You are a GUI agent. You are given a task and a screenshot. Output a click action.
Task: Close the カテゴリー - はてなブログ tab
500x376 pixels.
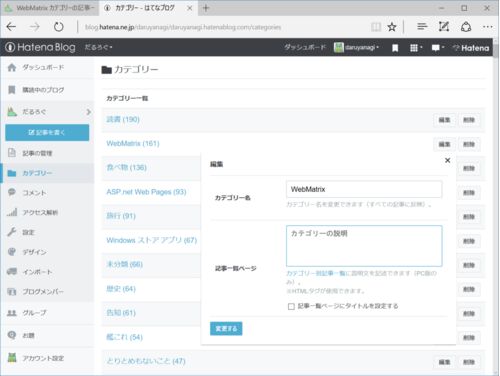189,8
